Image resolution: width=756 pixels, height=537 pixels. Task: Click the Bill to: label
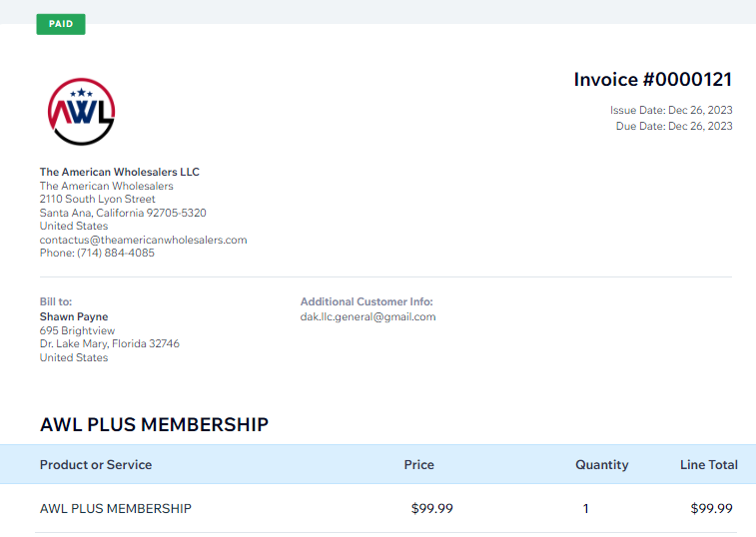56,301
